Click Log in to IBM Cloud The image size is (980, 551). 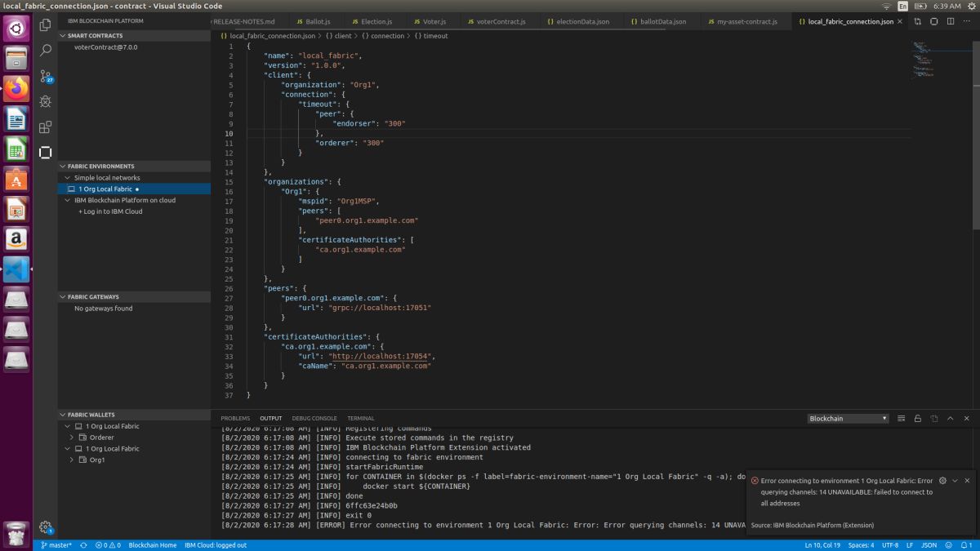[112, 211]
